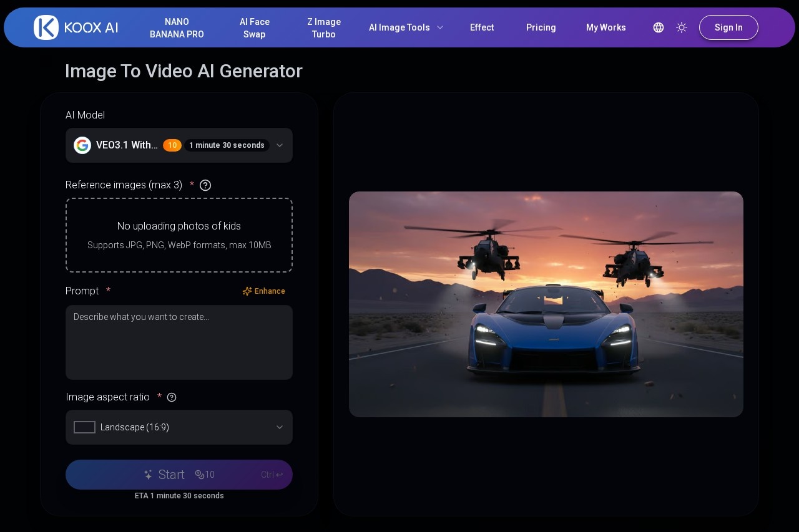Click the Enhance sparkle icon
The width and height of the screenshot is (799, 532).
pos(247,291)
